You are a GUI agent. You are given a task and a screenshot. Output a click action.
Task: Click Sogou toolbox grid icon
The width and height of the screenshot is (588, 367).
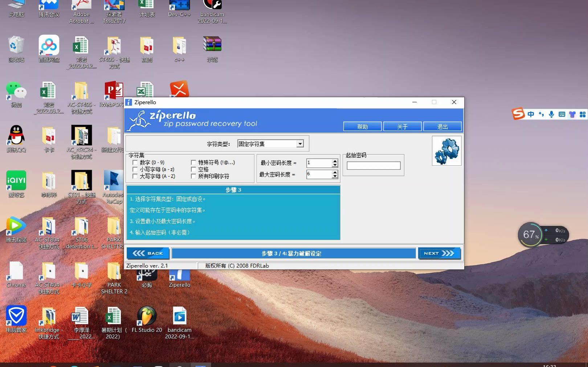tap(583, 115)
